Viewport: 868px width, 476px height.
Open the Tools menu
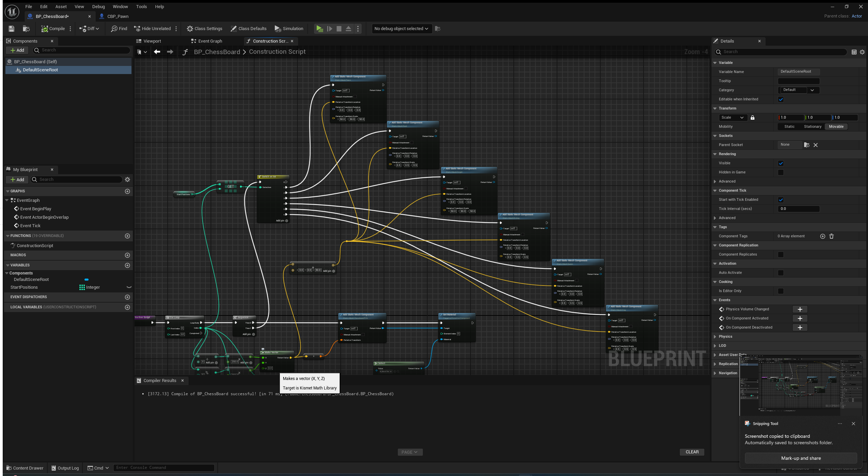click(141, 6)
